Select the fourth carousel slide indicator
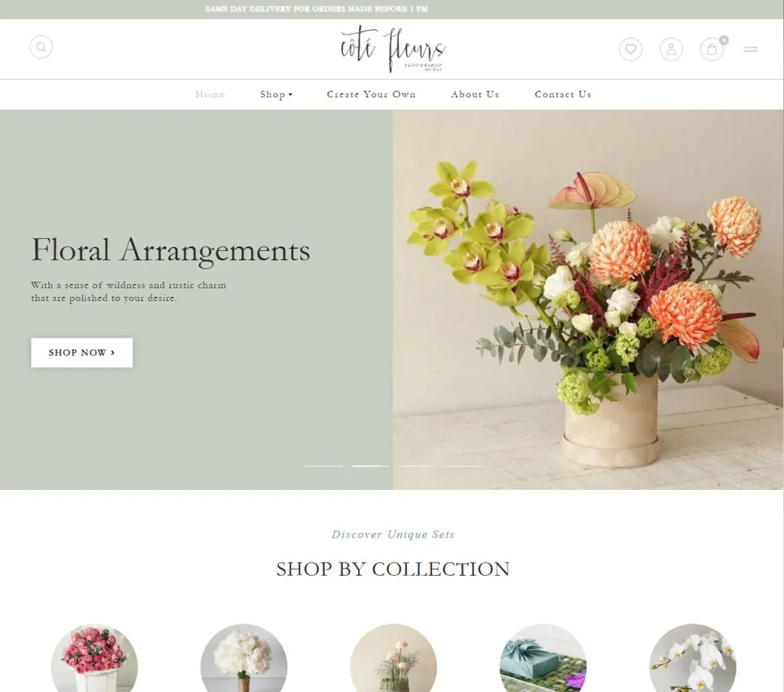 (463, 466)
